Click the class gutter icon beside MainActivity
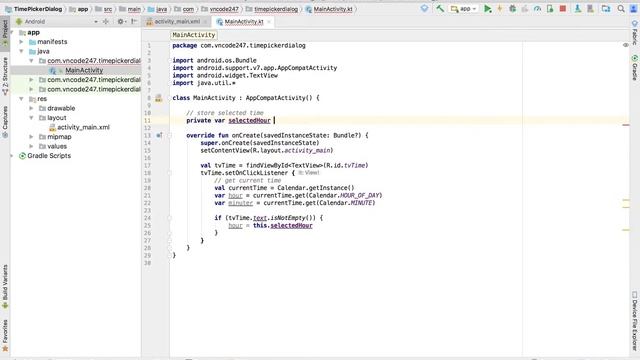The height and width of the screenshot is (360, 640). (158, 98)
